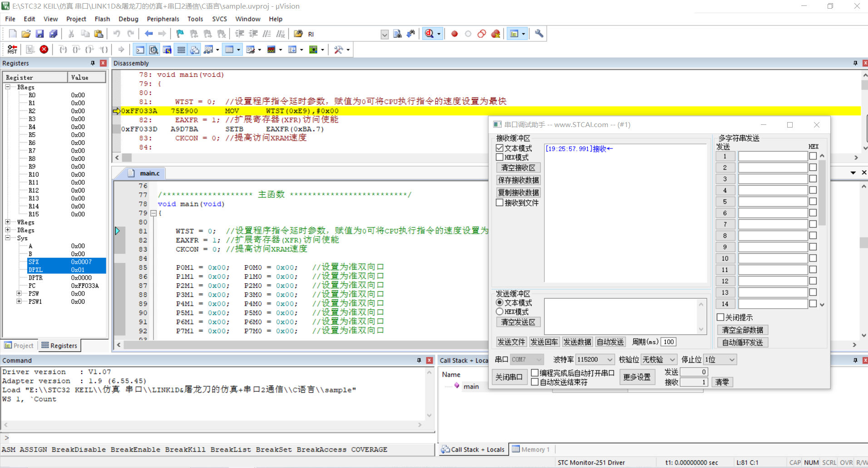Click the New file icon
This screenshot has width=868, height=468.
point(13,34)
